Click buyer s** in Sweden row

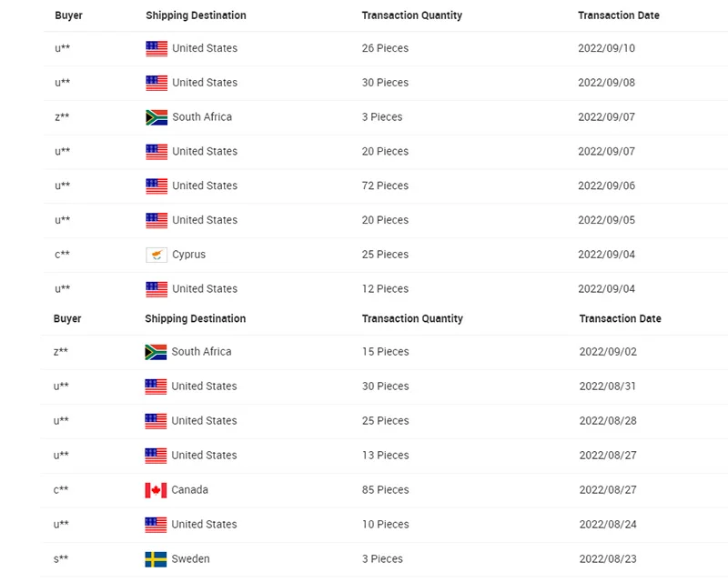(x=61, y=559)
